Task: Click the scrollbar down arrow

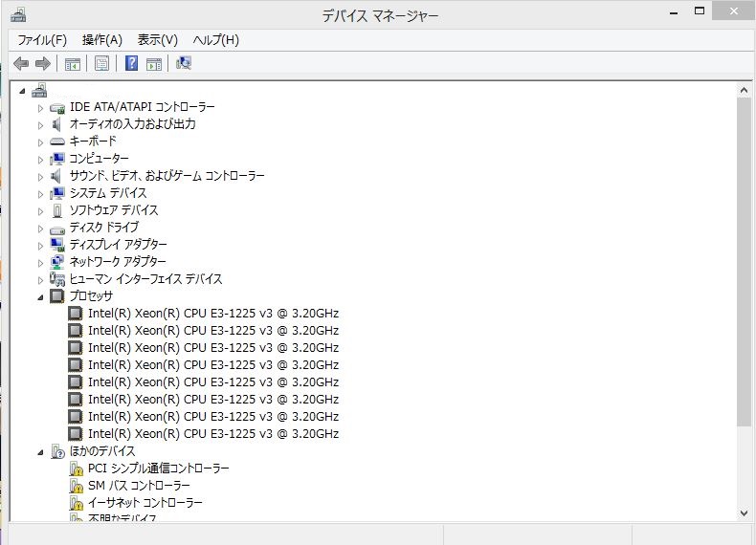Action: pyautogui.click(x=744, y=513)
